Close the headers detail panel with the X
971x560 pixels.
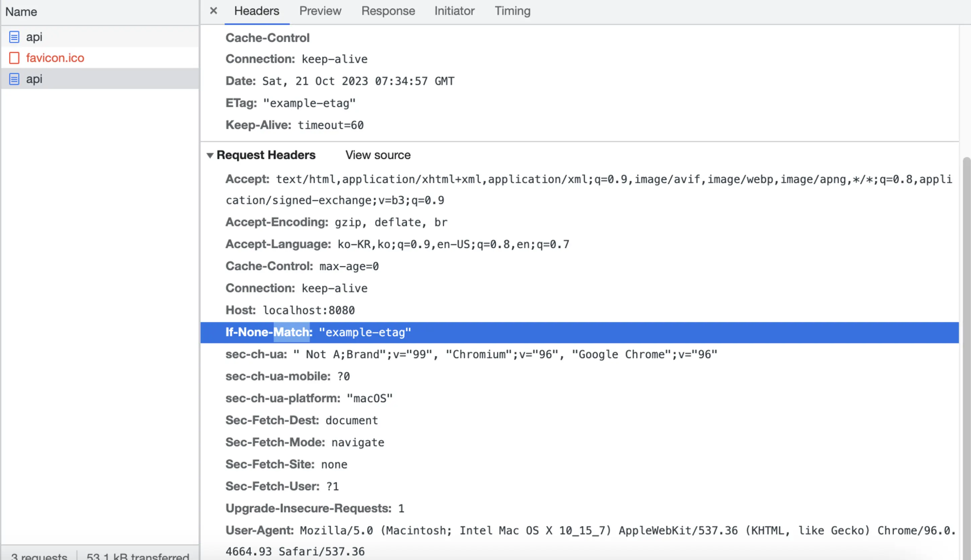pyautogui.click(x=214, y=10)
